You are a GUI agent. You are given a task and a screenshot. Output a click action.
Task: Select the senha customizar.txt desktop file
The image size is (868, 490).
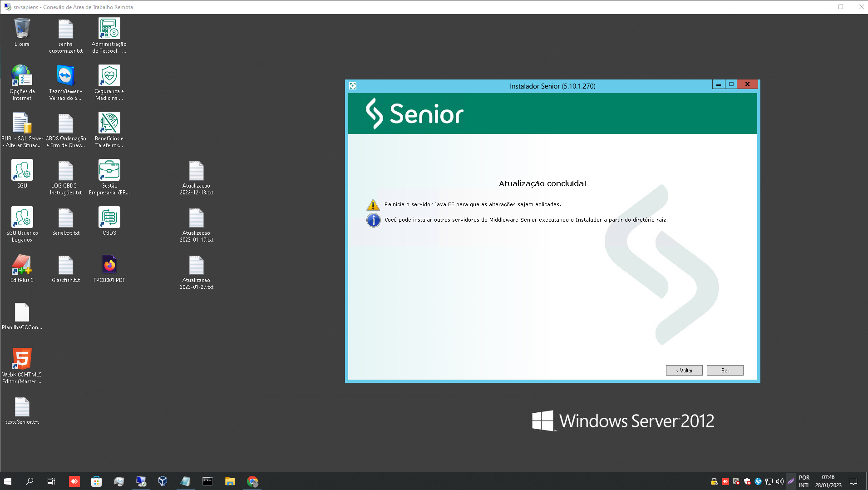(66, 36)
